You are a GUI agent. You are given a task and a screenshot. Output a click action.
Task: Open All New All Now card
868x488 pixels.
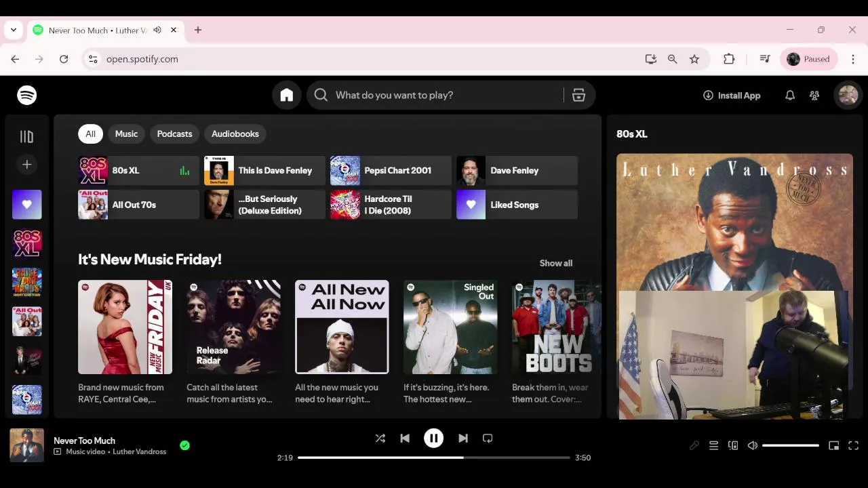click(x=342, y=342)
